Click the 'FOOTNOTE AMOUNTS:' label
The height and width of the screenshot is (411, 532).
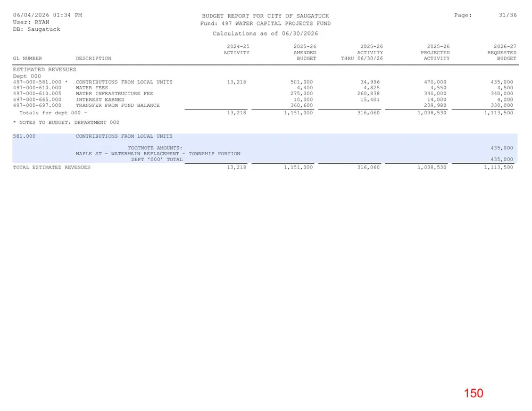click(155, 148)
